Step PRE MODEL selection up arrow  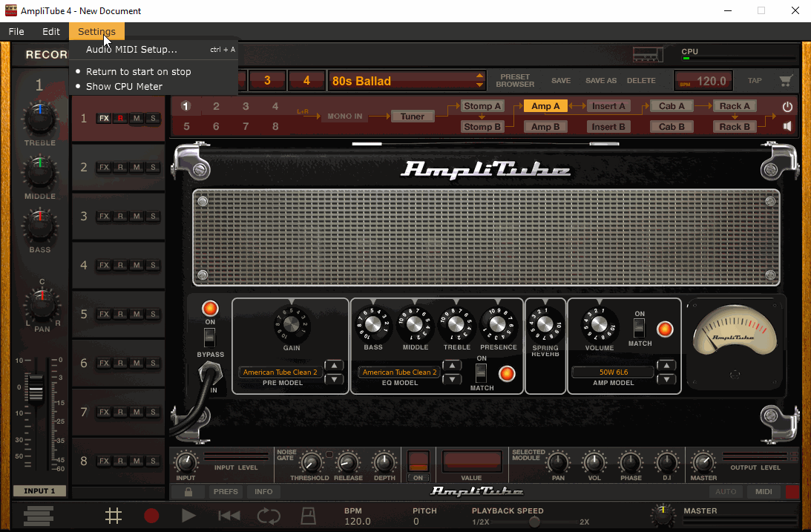335,366
